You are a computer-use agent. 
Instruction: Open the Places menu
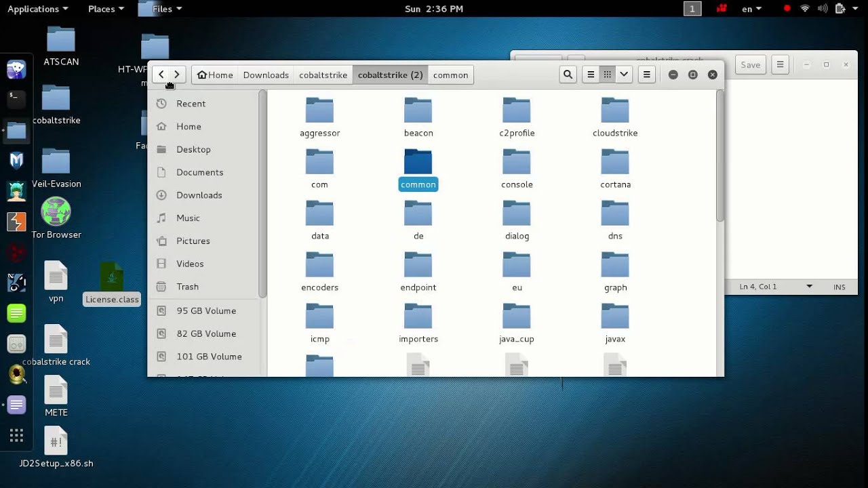[x=106, y=9]
